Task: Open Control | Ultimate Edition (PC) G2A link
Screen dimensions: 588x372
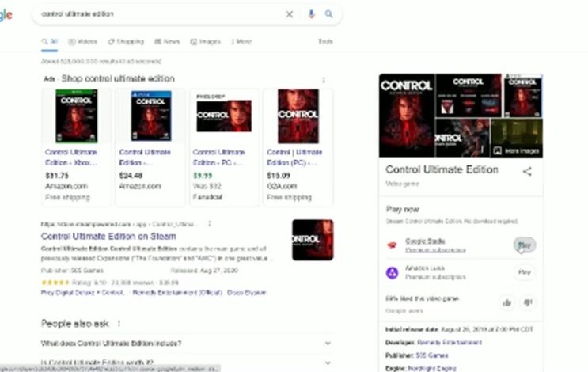Action: click(x=294, y=158)
